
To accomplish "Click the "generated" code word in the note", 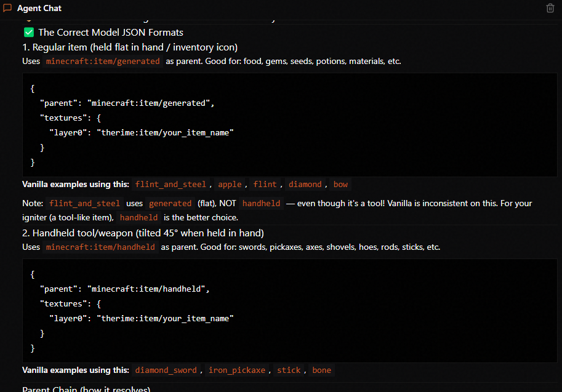I will click(x=170, y=203).
